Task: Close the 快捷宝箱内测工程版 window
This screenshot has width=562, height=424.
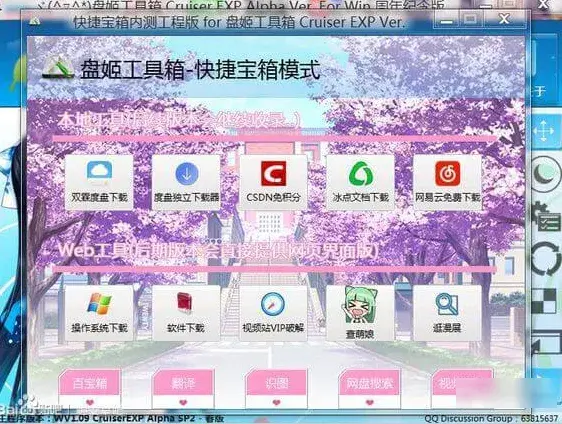Action: 505,20
